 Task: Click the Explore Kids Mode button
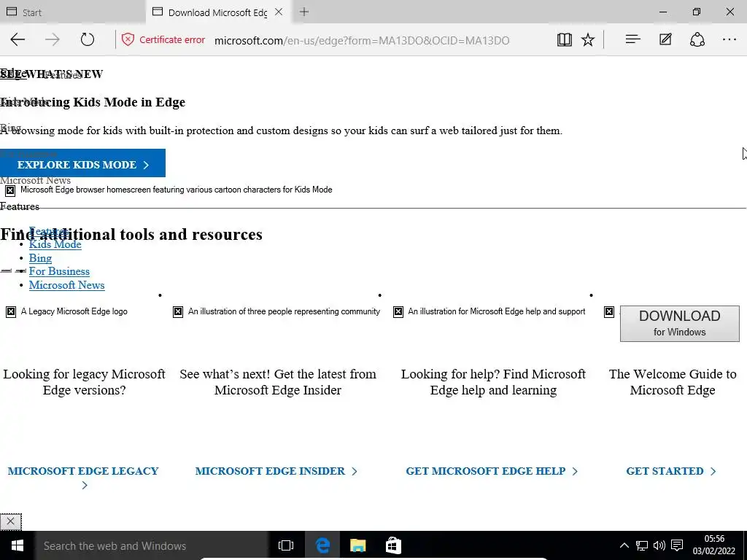click(x=83, y=163)
